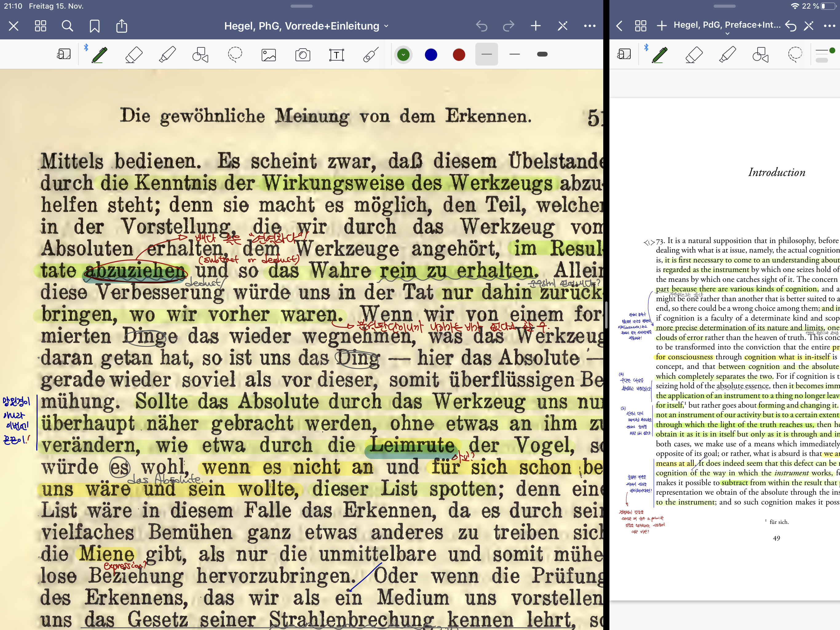Select the highlighter tool in left pane
Screen dimensions: 840x630
click(x=167, y=55)
